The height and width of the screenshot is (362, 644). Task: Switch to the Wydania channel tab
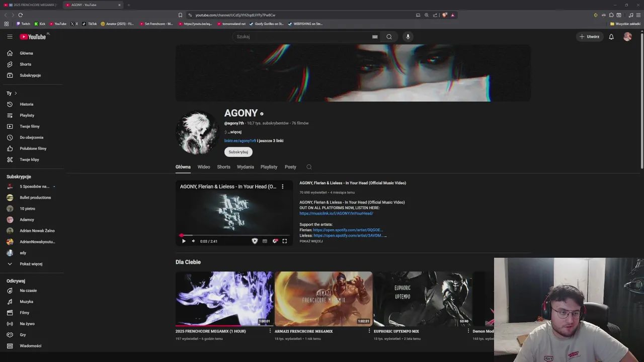(x=246, y=167)
